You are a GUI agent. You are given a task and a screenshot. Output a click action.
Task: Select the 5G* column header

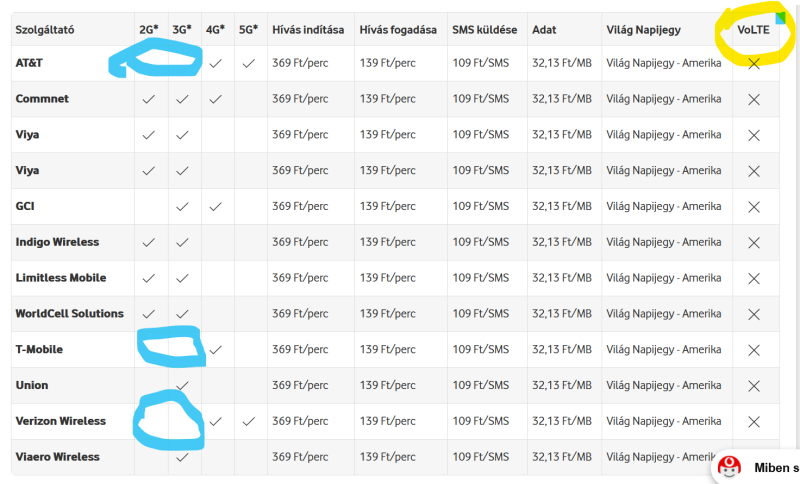(x=248, y=30)
